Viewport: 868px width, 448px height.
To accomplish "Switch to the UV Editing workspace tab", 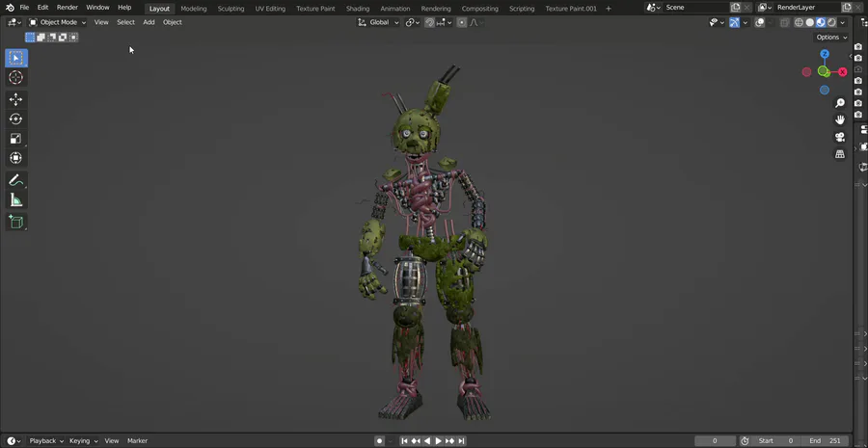I will (x=270, y=9).
